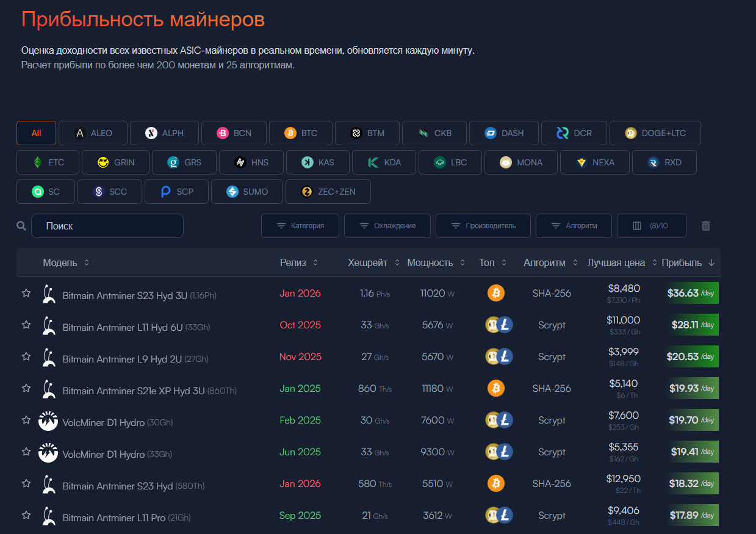Image resolution: width=756 pixels, height=534 pixels.
Task: Switch to the KAS coin filter
Action: (x=318, y=162)
